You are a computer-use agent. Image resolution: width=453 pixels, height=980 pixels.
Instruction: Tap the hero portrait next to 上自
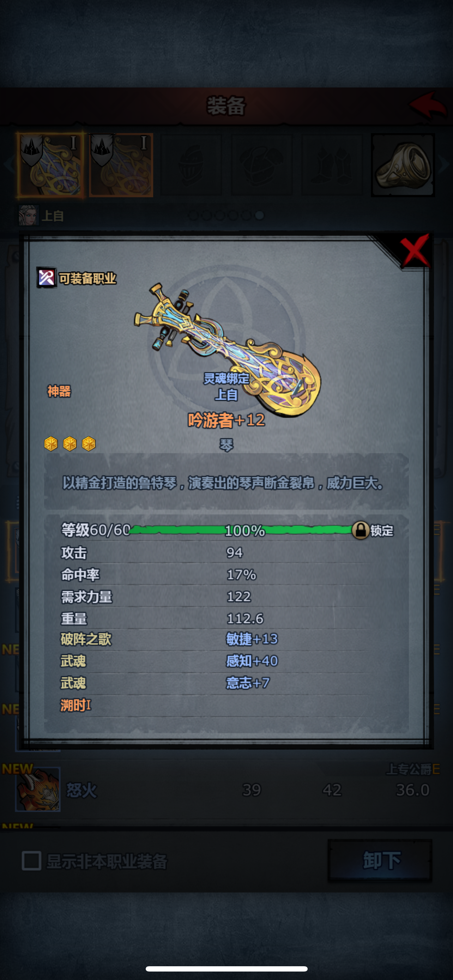click(x=29, y=215)
